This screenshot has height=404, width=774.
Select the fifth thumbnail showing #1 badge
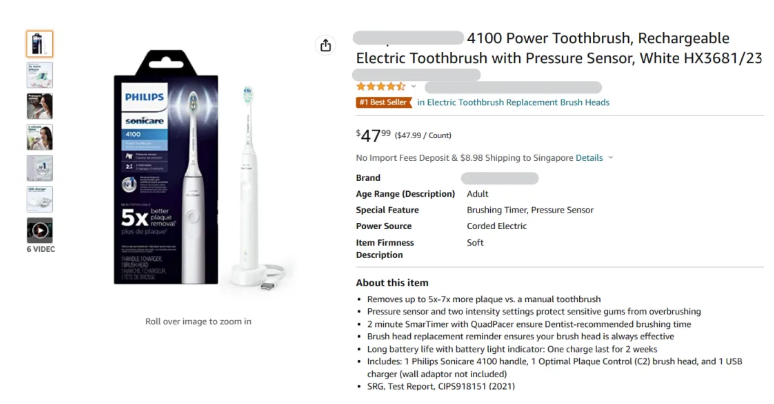(x=40, y=168)
